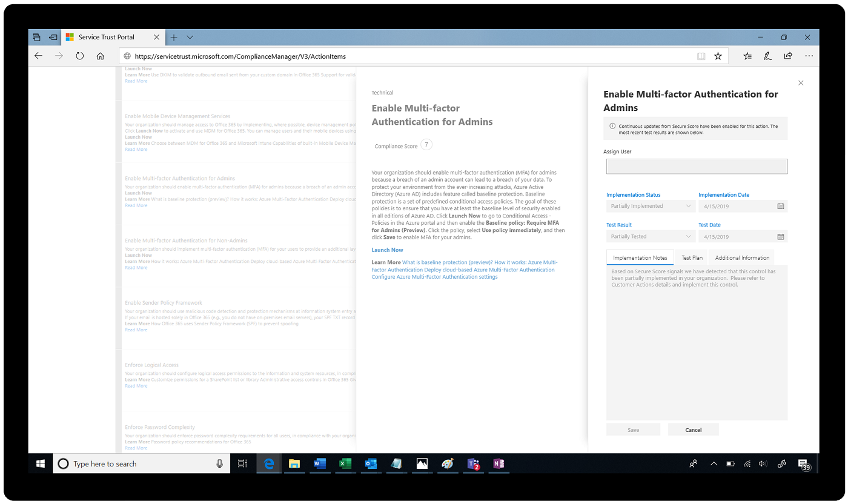Image resolution: width=848 pixels, height=504 pixels.
Task: Add page to favorites star icon
Action: 718,56
